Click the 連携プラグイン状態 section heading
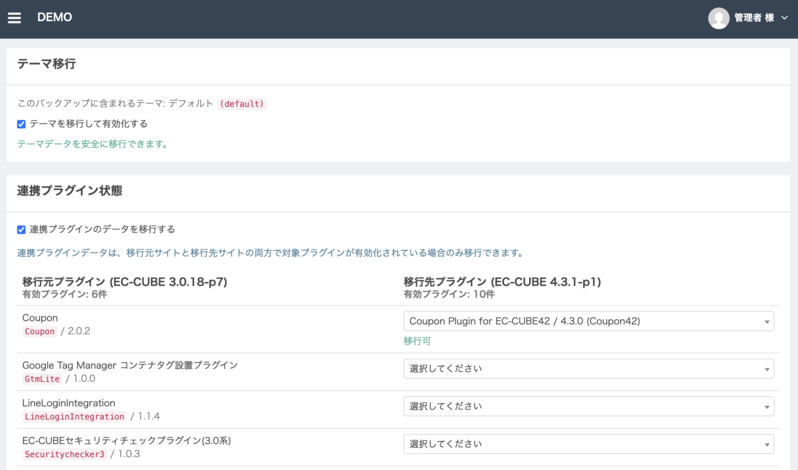Image resolution: width=798 pixels, height=470 pixels. [70, 191]
